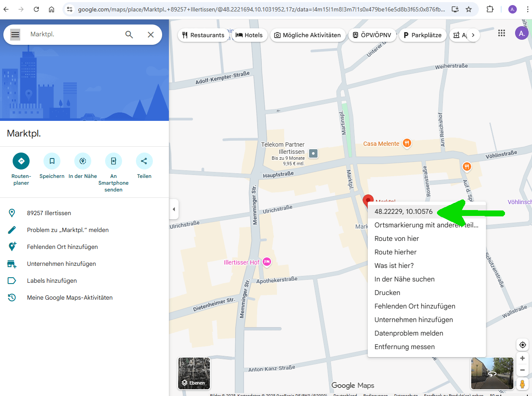Open Routenplaner directions button
532x396 pixels.
click(x=21, y=161)
